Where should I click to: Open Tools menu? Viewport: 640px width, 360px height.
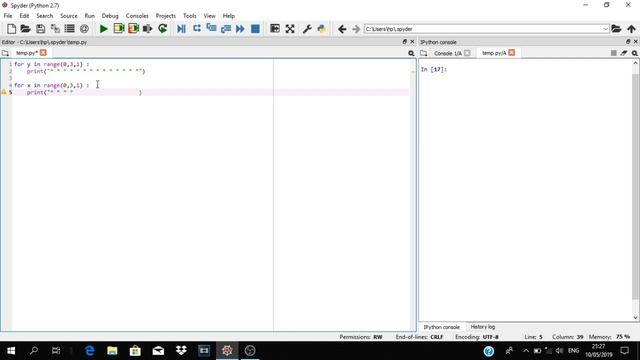click(189, 16)
